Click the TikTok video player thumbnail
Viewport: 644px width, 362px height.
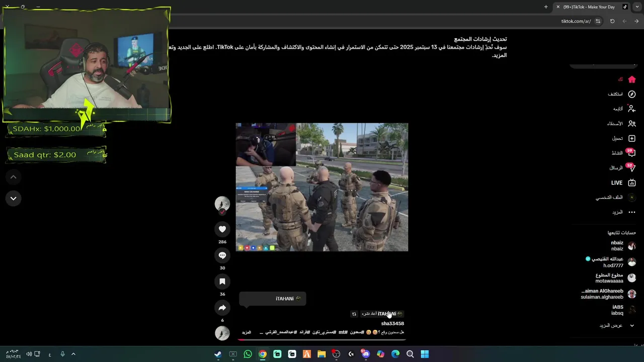[322, 187]
